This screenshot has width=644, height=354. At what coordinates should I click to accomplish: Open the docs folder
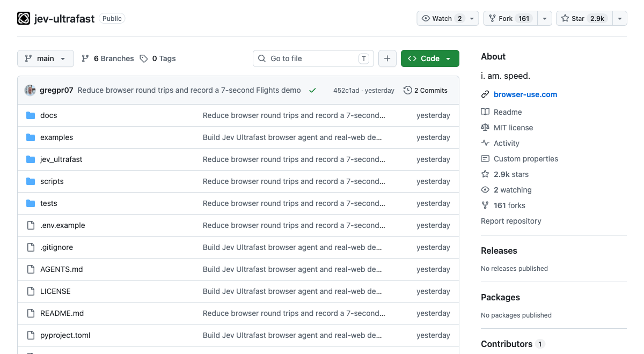pyautogui.click(x=48, y=115)
